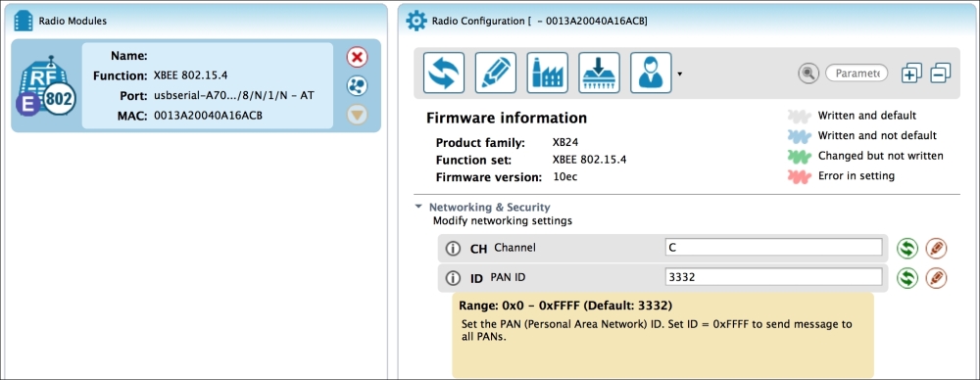
Task: Click the Product family XB24 value
Action: pyautogui.click(x=565, y=142)
